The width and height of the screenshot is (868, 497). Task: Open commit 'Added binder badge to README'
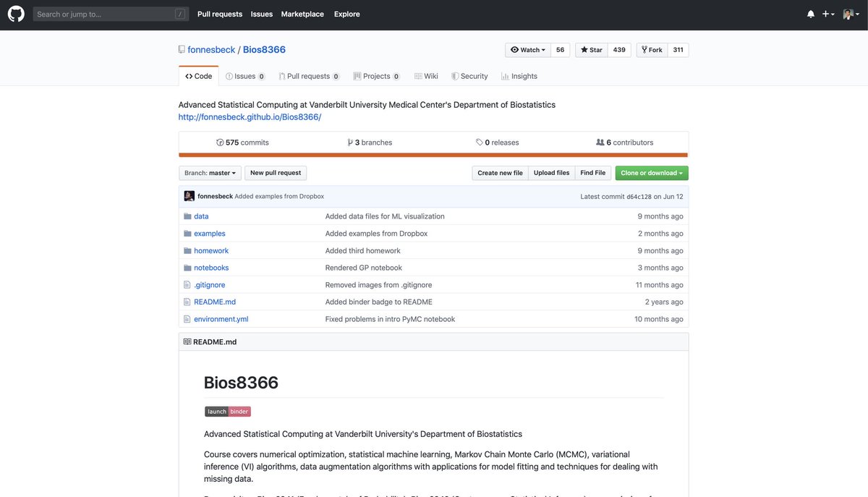pos(379,302)
